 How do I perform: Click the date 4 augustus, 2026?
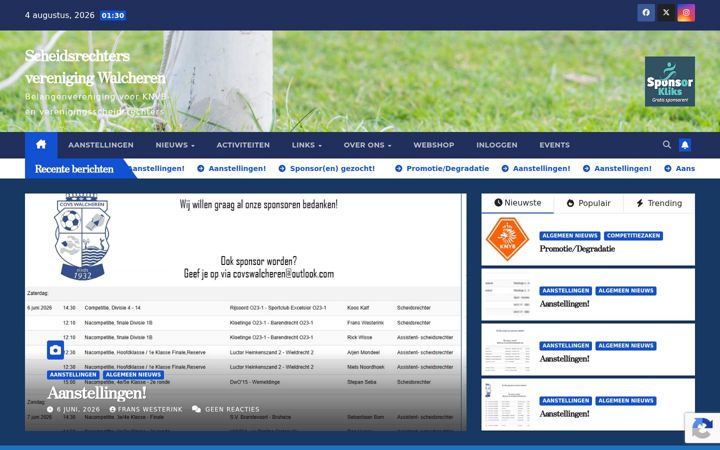(60, 15)
